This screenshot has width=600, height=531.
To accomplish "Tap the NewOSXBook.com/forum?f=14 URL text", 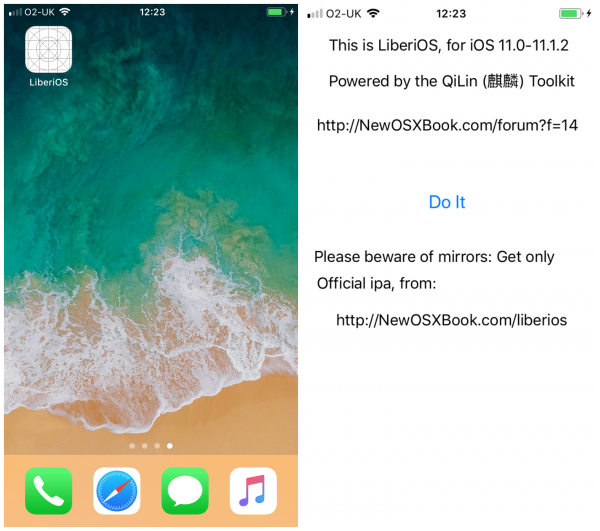I will click(447, 125).
